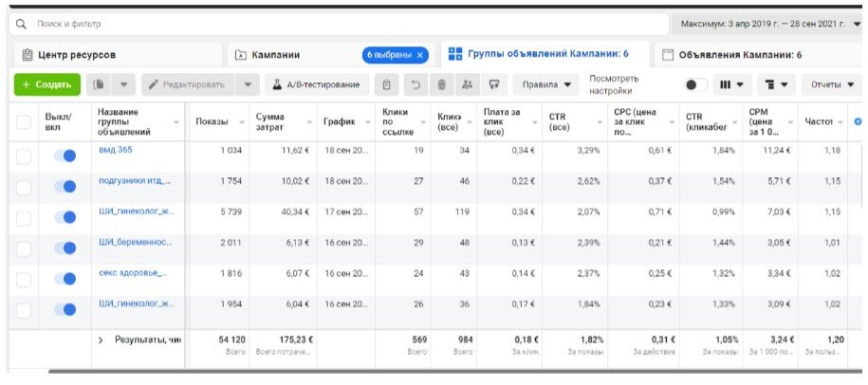
Task: Click into the 'Поиск и фильтр' search field
Action: (339, 25)
